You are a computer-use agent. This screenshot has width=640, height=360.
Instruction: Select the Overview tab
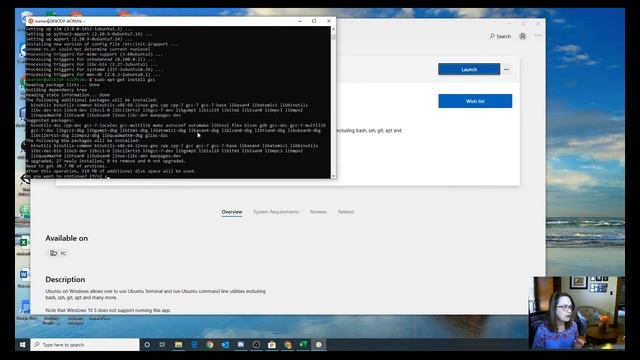click(232, 212)
